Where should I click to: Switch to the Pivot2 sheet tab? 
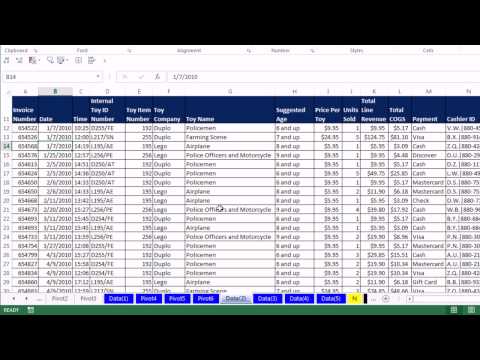(60, 298)
